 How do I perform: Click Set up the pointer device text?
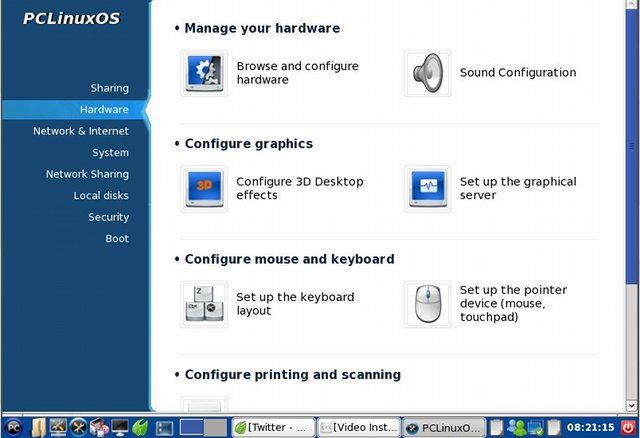[x=513, y=303]
